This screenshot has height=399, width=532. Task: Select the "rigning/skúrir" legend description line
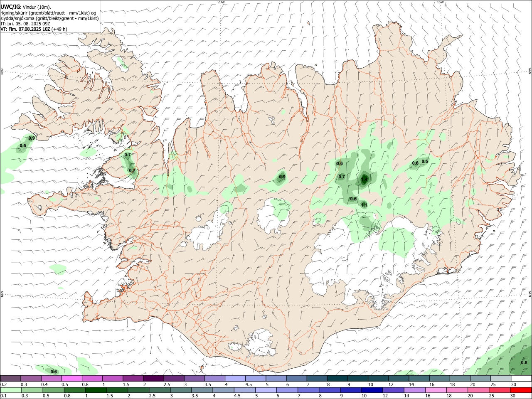[48, 12]
